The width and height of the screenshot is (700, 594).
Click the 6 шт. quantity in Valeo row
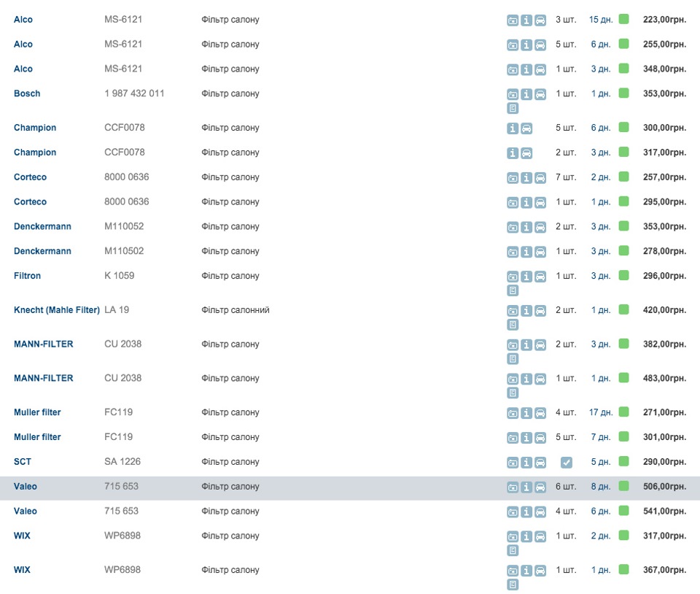tap(566, 487)
